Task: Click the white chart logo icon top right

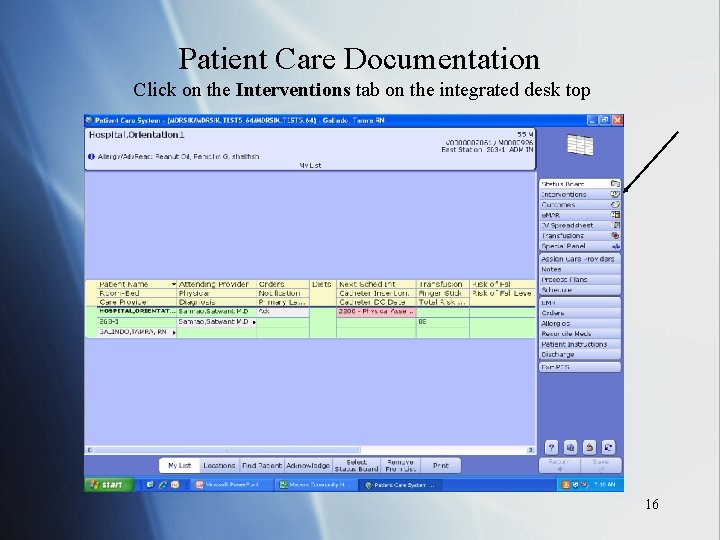Action: (x=580, y=145)
